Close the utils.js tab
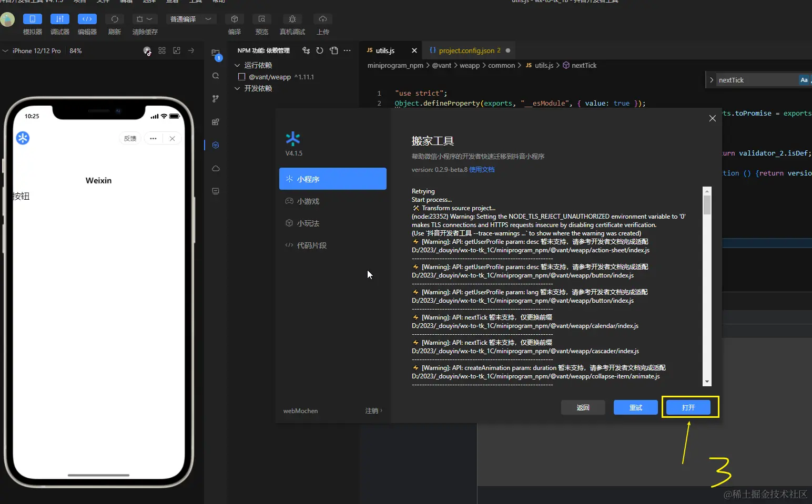812x504 pixels. pyautogui.click(x=414, y=50)
